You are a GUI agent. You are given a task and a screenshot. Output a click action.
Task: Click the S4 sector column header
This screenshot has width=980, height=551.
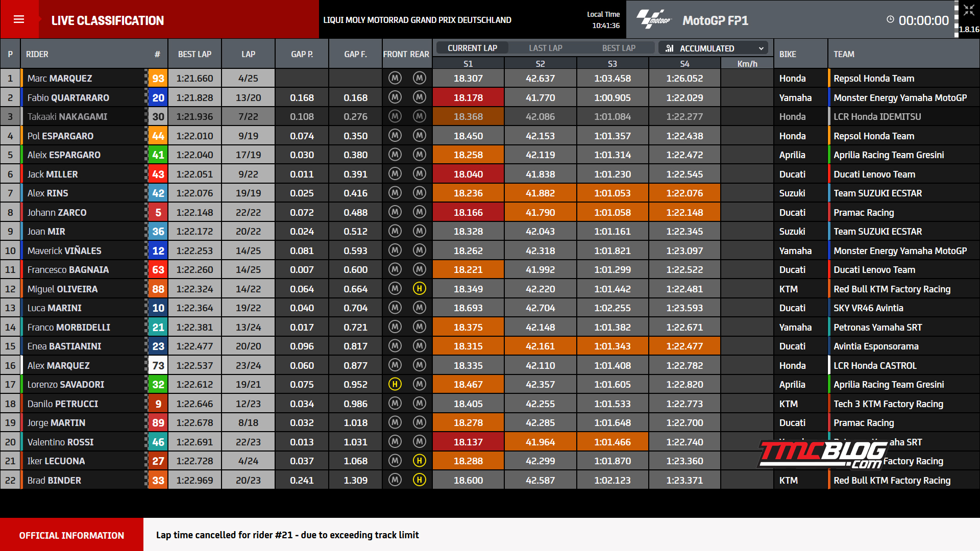click(684, 64)
